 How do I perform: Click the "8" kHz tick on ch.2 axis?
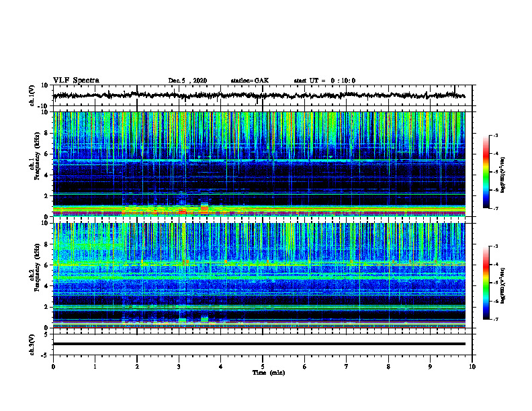46,244
